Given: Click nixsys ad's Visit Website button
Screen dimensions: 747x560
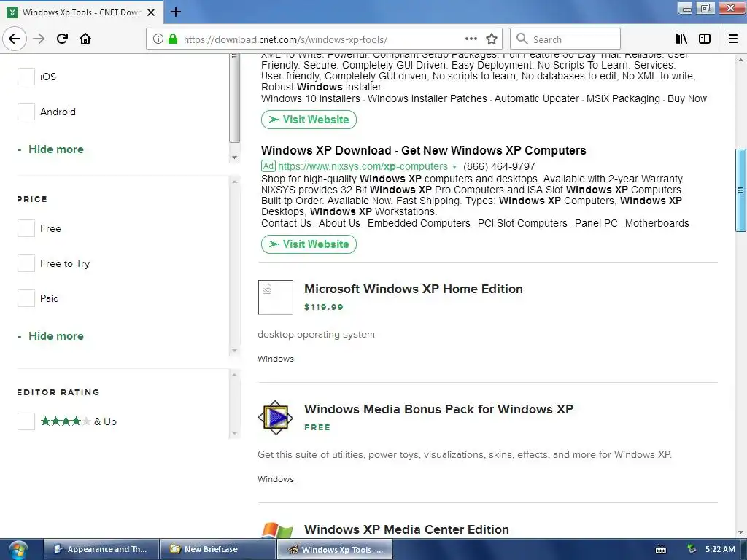Looking at the screenshot, I should click(x=309, y=244).
